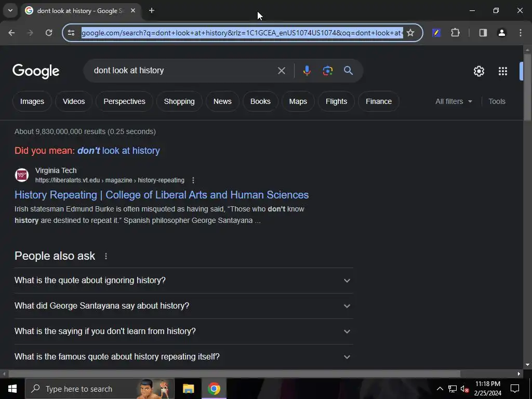532x399 pixels.
Task: Expand 'famous quote about history repeating itself' question
Action: coord(183,357)
